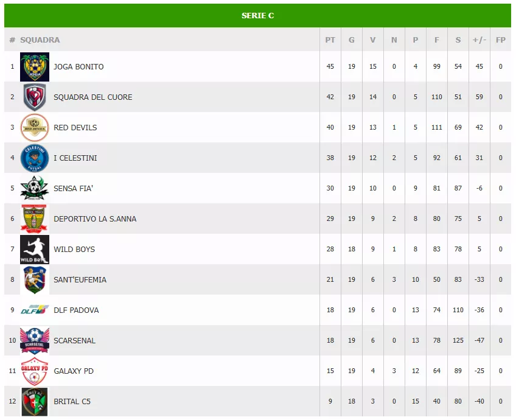516x420 pixels.
Task: Open the SQUADRA DEL CUORE team link
Action: [x=92, y=97]
